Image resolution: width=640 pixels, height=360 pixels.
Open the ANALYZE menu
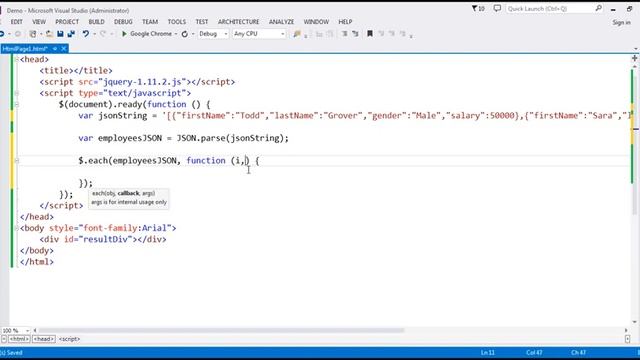point(281,22)
